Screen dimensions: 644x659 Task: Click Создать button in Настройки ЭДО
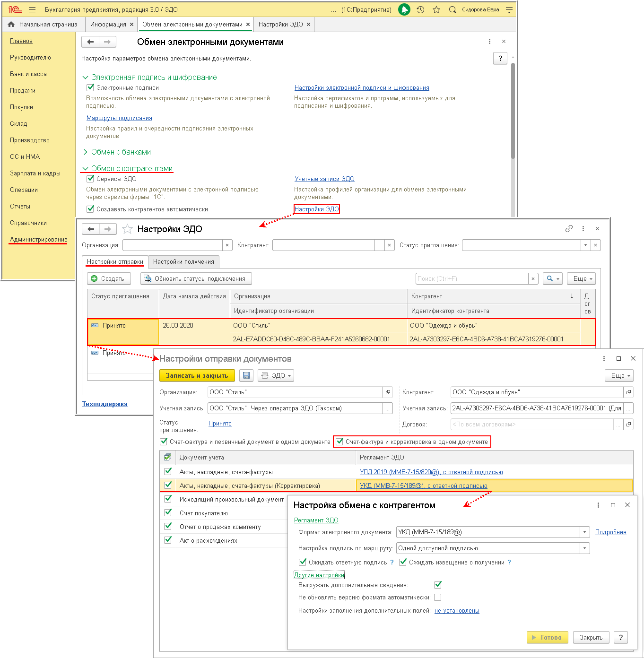pos(109,279)
